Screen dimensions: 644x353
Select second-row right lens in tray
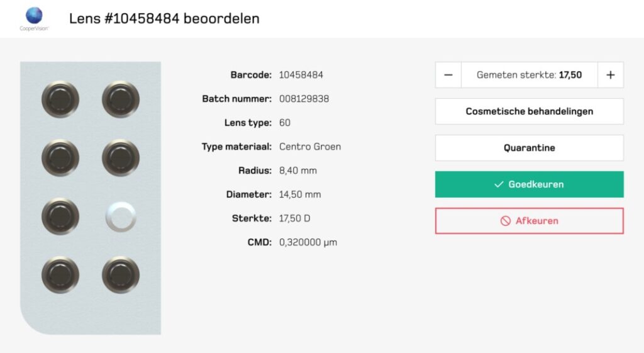point(121,158)
